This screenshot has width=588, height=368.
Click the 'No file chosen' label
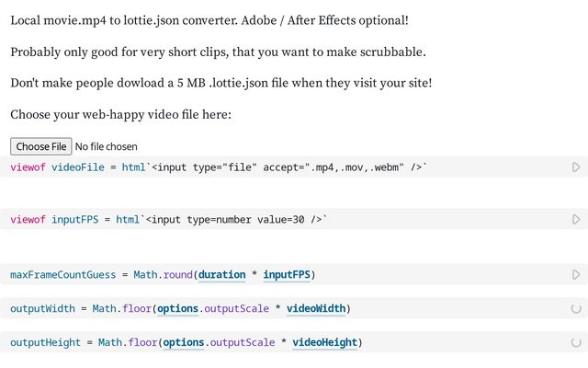click(x=106, y=146)
